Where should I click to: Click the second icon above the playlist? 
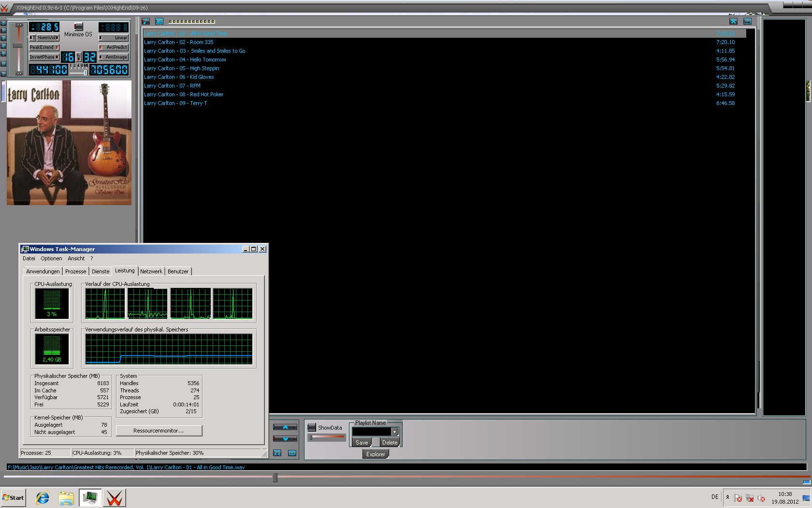coord(159,21)
